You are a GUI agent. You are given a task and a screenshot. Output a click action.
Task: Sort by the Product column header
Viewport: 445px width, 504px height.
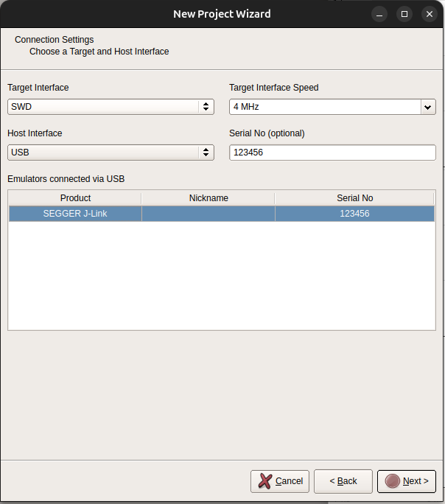tap(75, 198)
